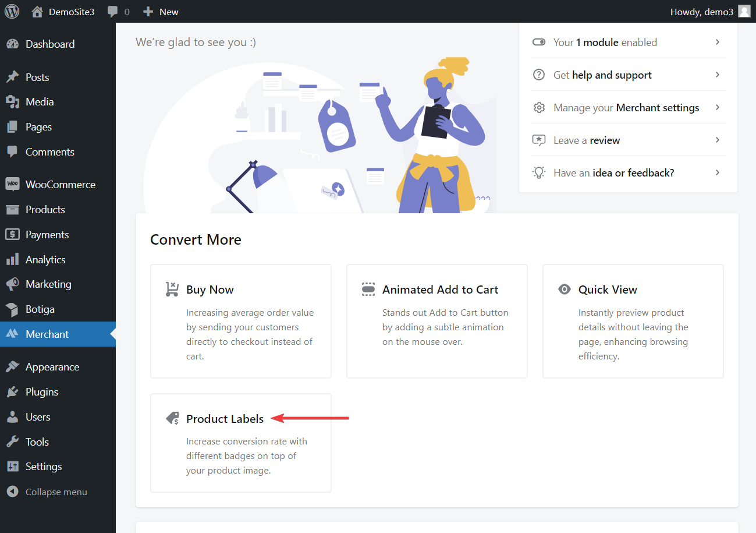Click the WooCommerce Woo icon
The width and height of the screenshot is (756, 533).
point(12,185)
